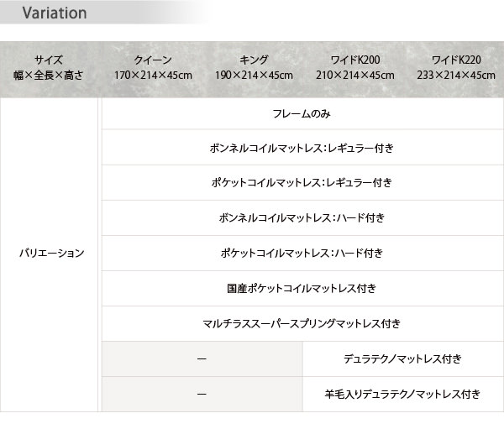Select the ワイドK220 size column header
Screen dimensions: 504x429
pos(456,68)
